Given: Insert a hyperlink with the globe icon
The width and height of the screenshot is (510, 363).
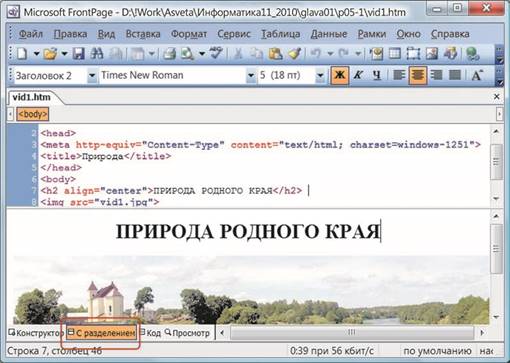Looking at the screenshot, I should 473,53.
